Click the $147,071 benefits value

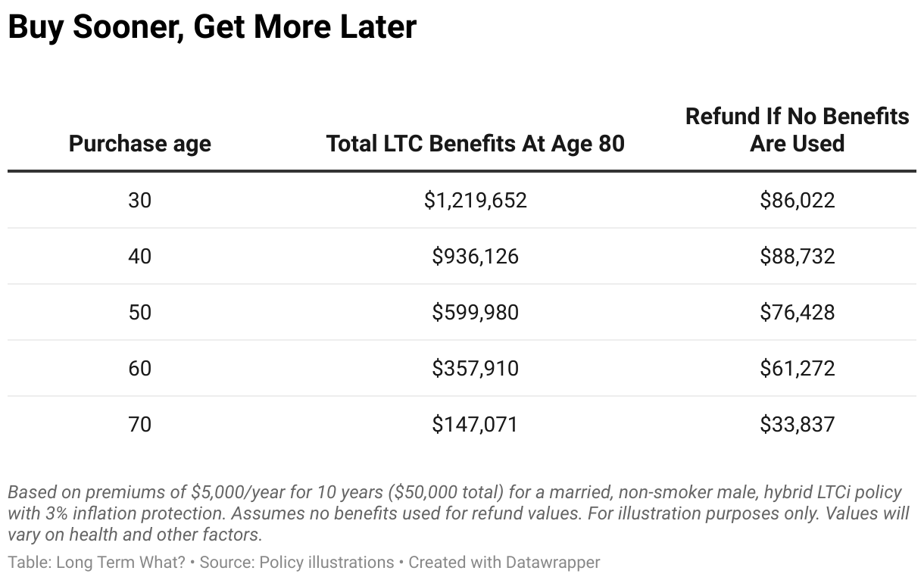click(x=475, y=425)
